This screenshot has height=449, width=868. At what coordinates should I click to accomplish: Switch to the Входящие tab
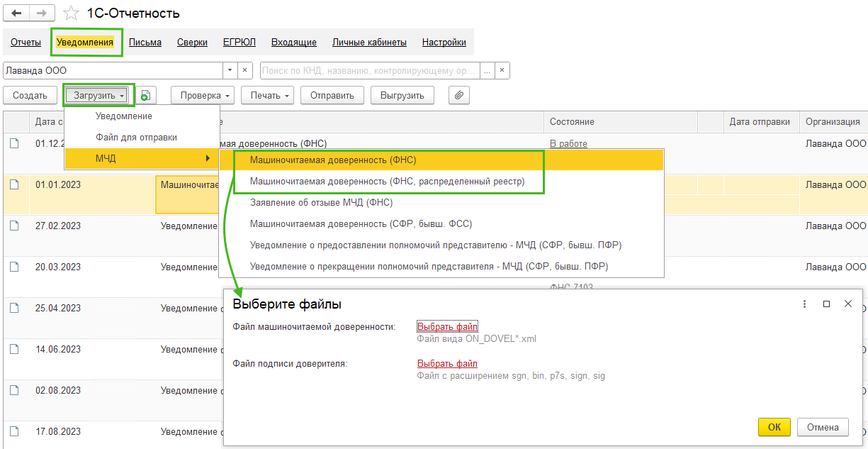[x=294, y=43]
